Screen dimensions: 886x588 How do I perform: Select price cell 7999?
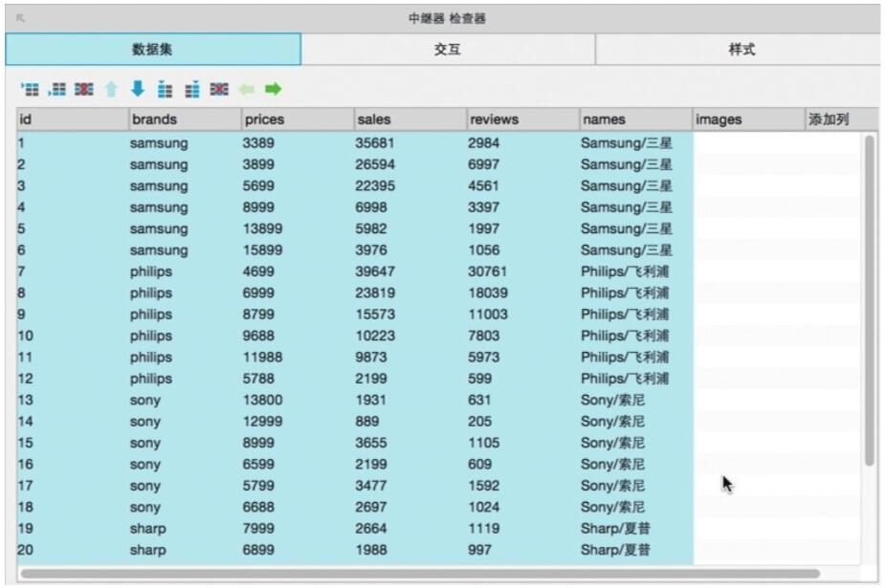point(258,529)
